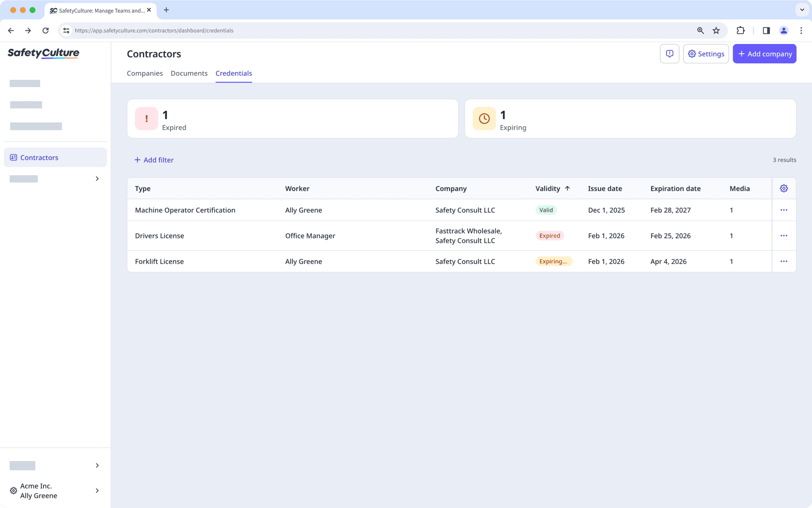This screenshot has width=812, height=508.
Task: Open the ellipsis menu for Drivers License row
Action: [x=784, y=236]
